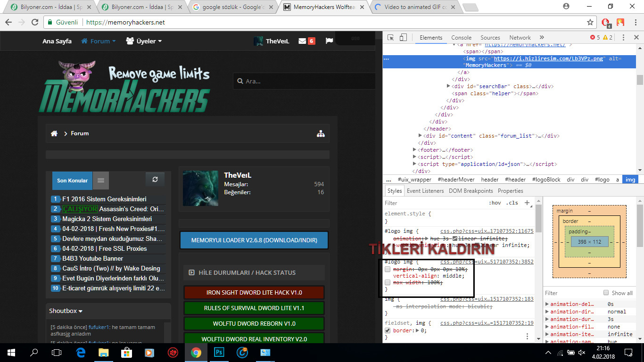Open the css.php…17107352:11675 stylesheet link

487,231
